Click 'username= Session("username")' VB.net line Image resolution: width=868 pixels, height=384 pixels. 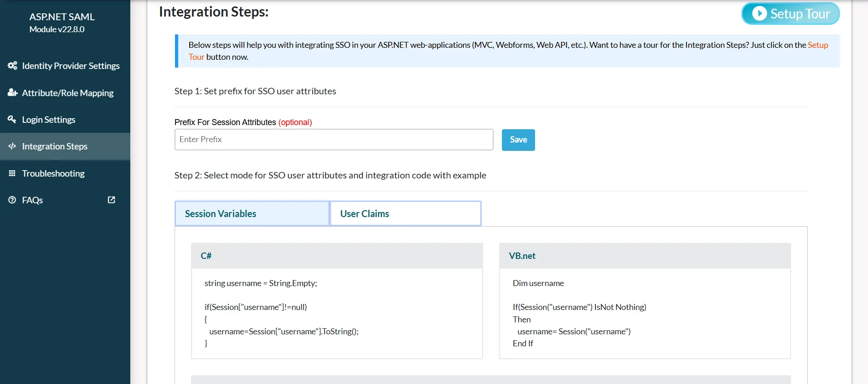pyautogui.click(x=574, y=332)
